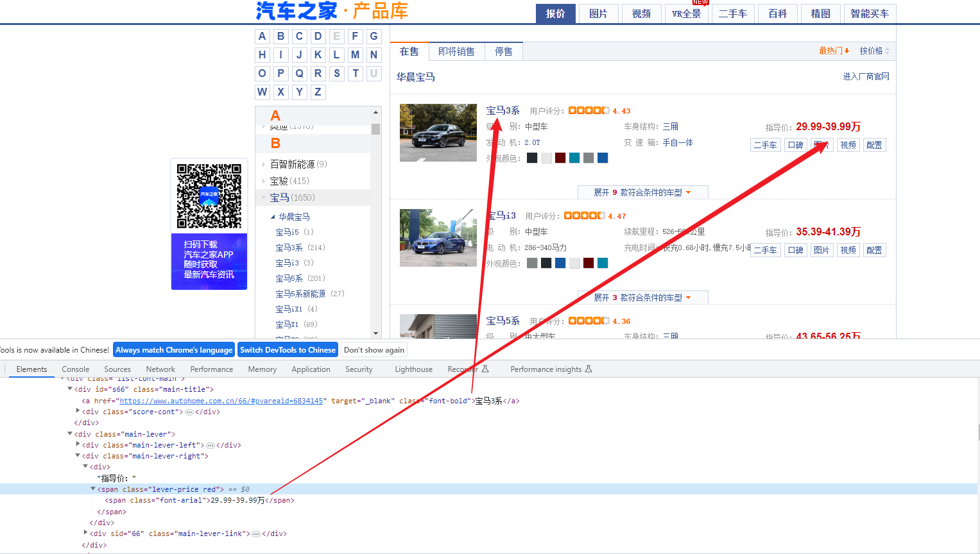Open the DevTools Lighthouse tab
980x554 pixels.
pos(414,369)
